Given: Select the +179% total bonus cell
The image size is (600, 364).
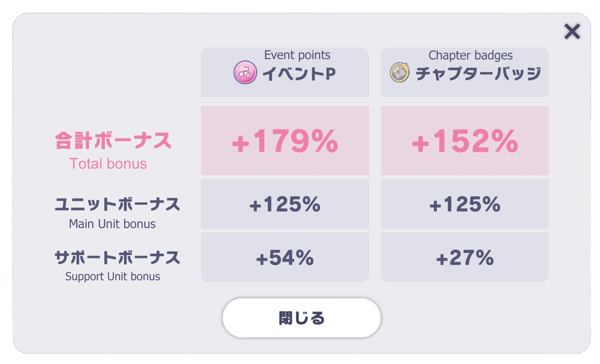Looking at the screenshot, I should pos(285,141).
